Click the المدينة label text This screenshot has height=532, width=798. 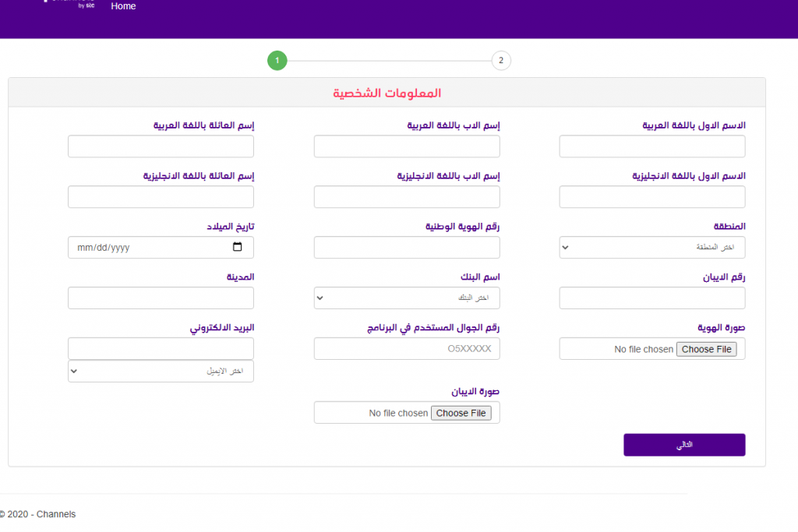[x=240, y=277]
